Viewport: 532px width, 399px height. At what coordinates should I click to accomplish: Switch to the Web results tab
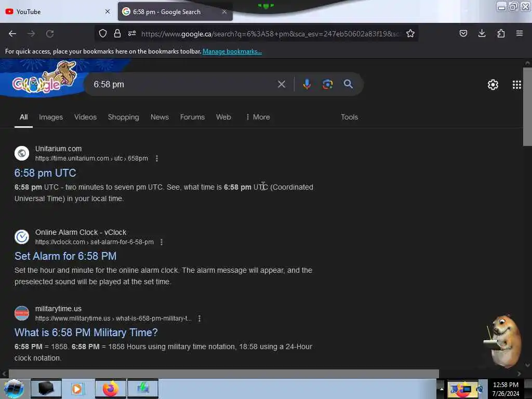(223, 117)
